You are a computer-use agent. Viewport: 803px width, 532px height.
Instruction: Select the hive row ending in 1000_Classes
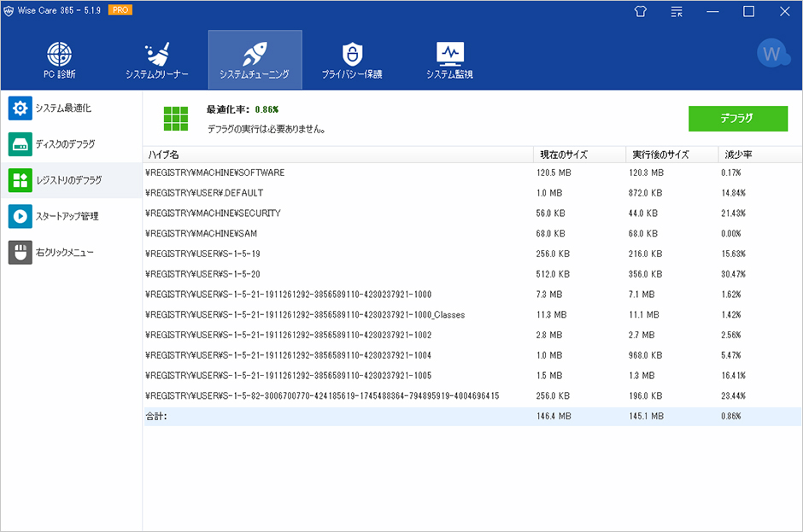tap(472, 315)
